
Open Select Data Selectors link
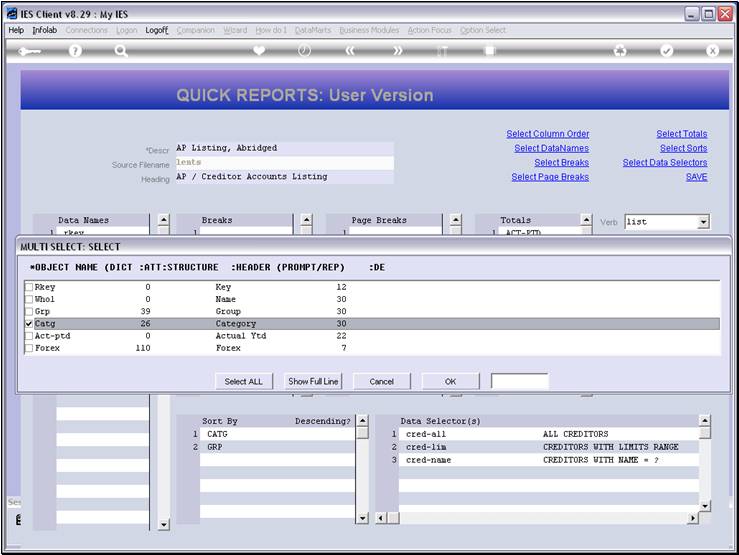click(665, 163)
